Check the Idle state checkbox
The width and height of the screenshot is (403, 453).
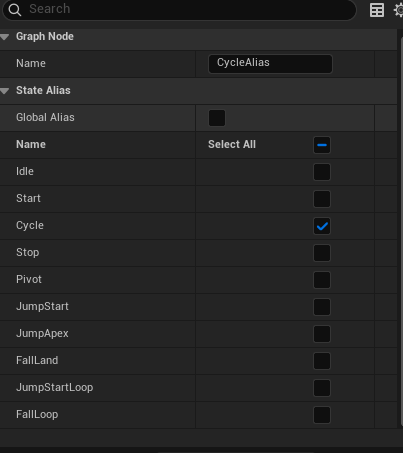322,172
